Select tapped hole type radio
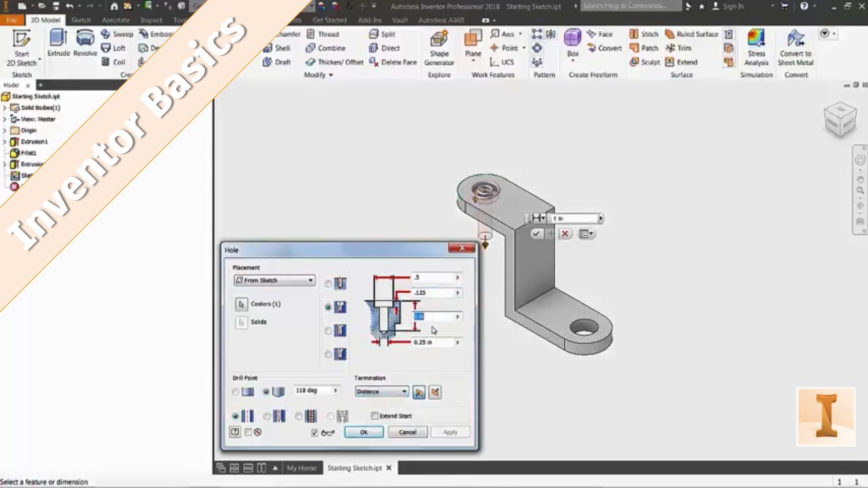868x488 pixels. point(299,416)
